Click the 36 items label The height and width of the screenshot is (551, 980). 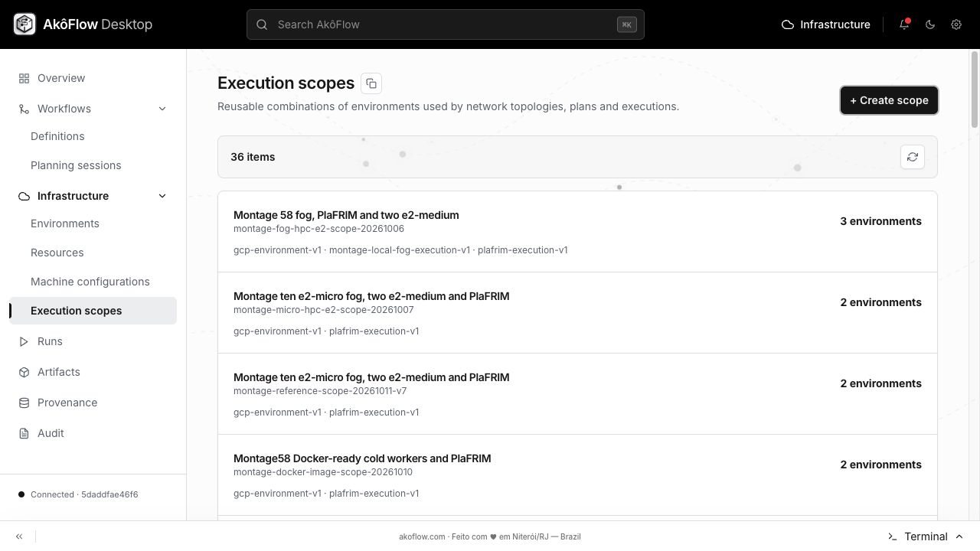(253, 157)
